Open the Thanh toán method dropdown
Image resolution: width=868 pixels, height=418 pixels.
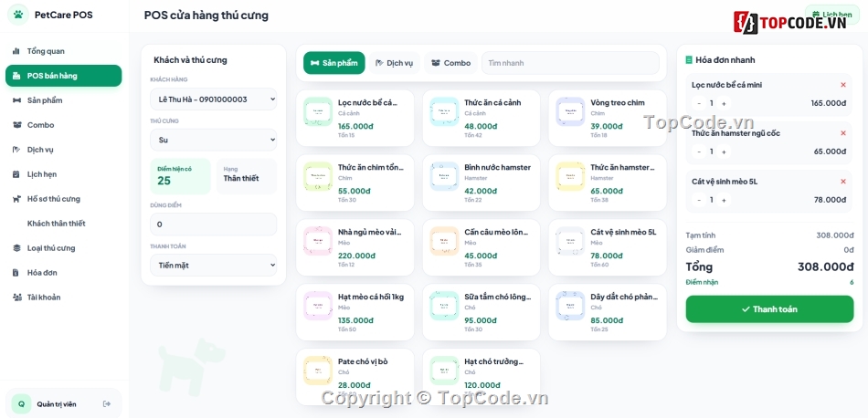(x=213, y=265)
